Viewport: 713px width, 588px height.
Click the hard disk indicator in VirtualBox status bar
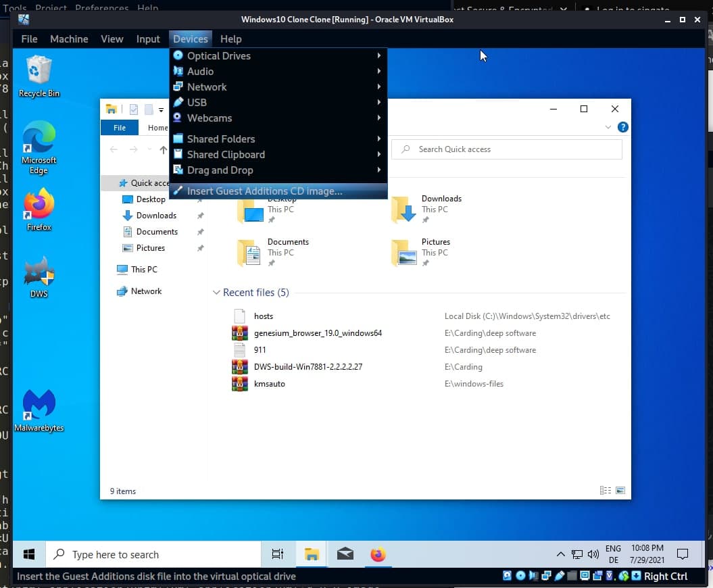[x=507, y=576]
